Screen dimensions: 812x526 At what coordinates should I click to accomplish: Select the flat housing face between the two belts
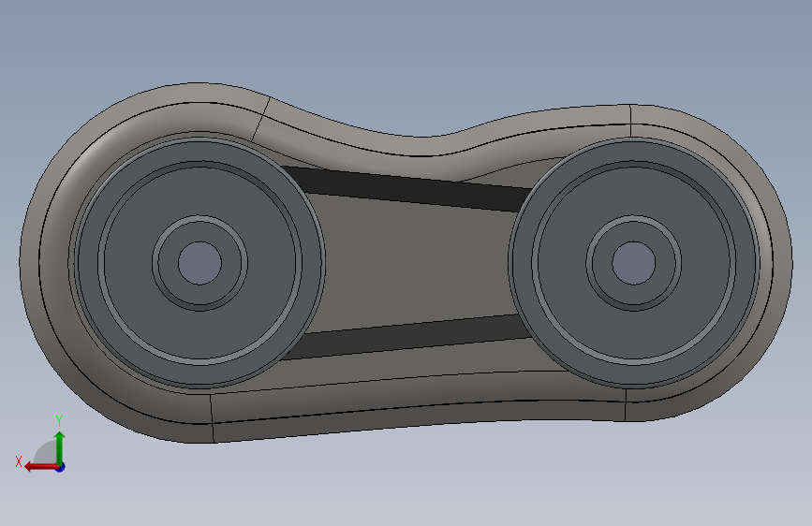click(414, 264)
